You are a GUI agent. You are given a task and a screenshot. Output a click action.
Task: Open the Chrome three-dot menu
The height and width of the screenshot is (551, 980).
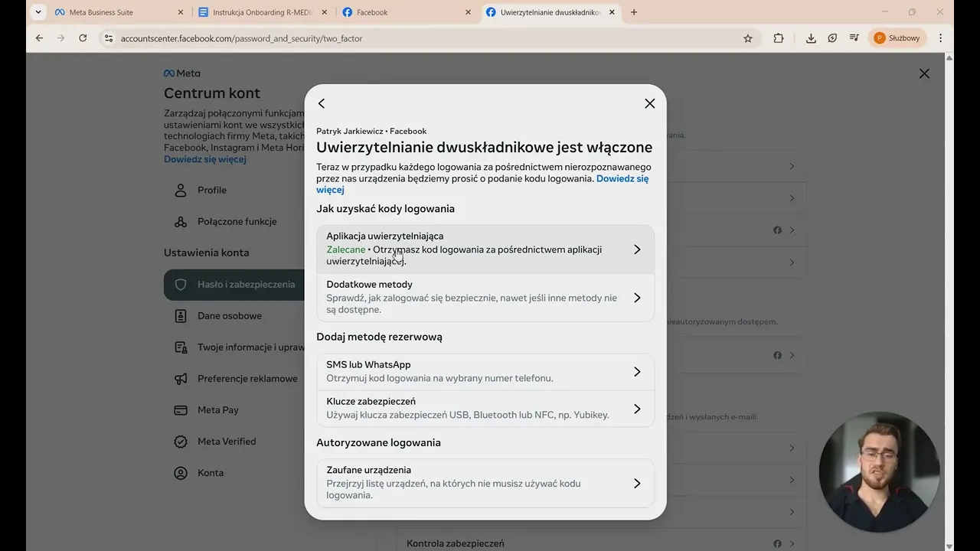pyautogui.click(x=940, y=38)
